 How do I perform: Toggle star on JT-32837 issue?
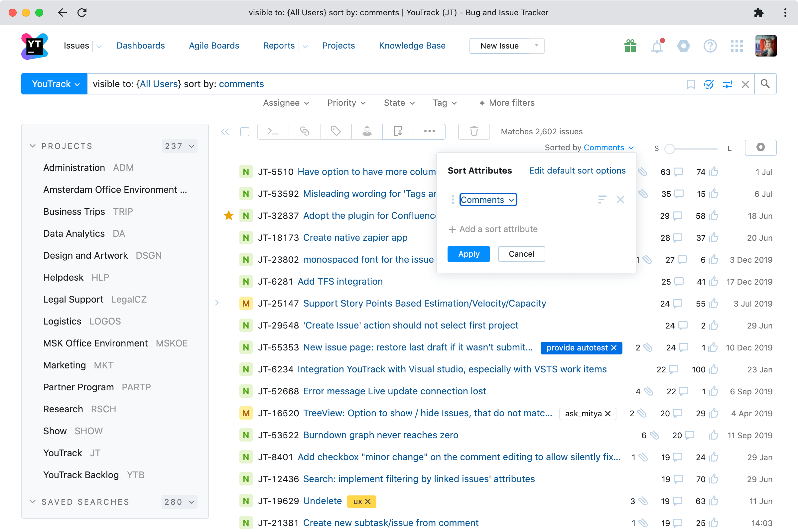click(229, 215)
